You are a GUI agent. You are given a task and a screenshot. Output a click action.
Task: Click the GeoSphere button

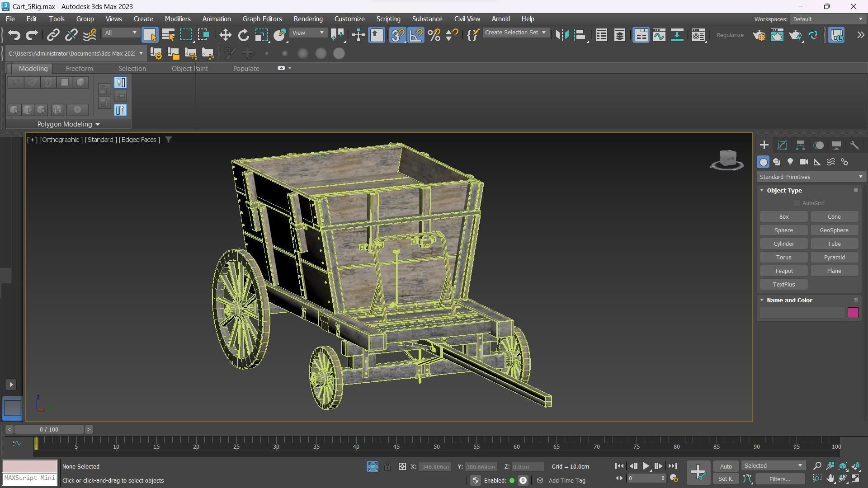[834, 230]
